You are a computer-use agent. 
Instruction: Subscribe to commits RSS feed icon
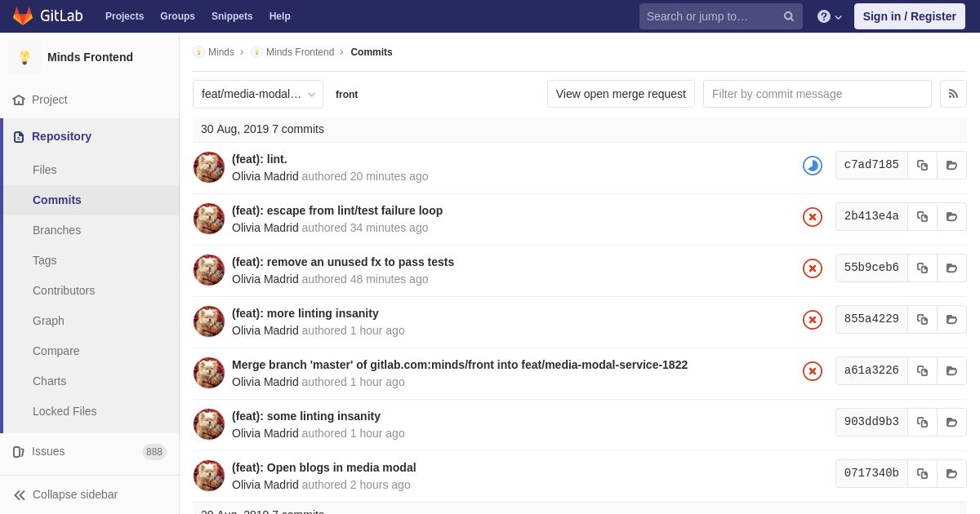click(x=953, y=94)
